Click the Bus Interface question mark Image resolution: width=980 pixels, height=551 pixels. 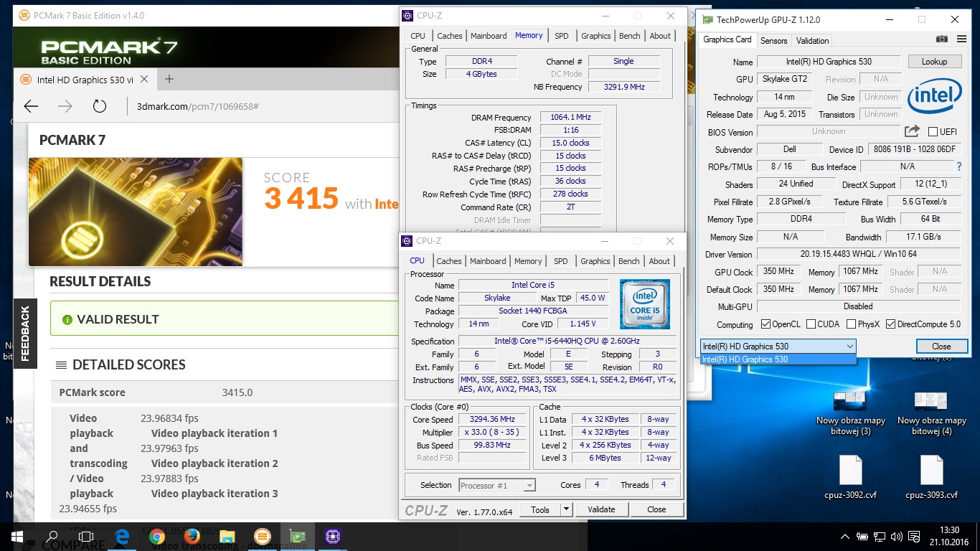(958, 166)
